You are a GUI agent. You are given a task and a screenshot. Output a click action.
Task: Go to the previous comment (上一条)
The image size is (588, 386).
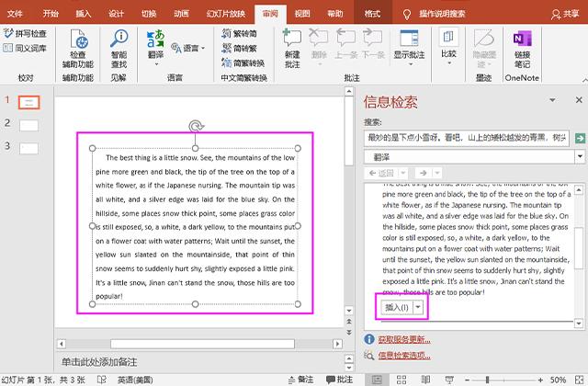[345, 44]
